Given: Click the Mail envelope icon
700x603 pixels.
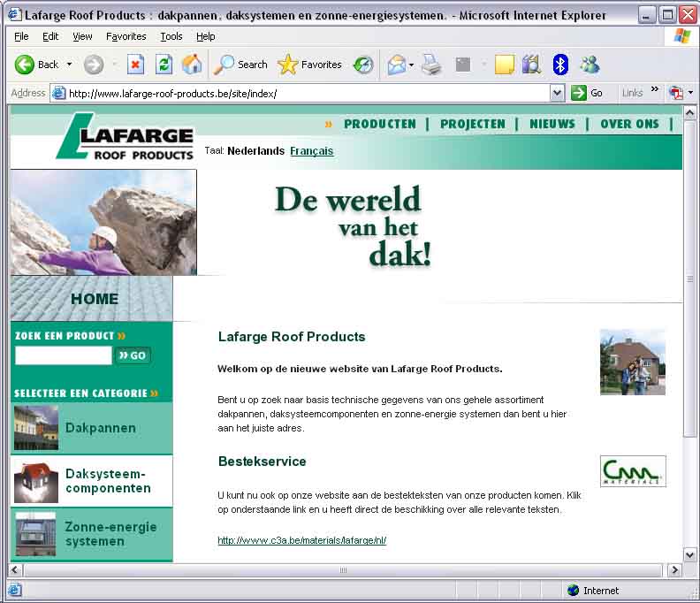Looking at the screenshot, I should tap(397, 65).
